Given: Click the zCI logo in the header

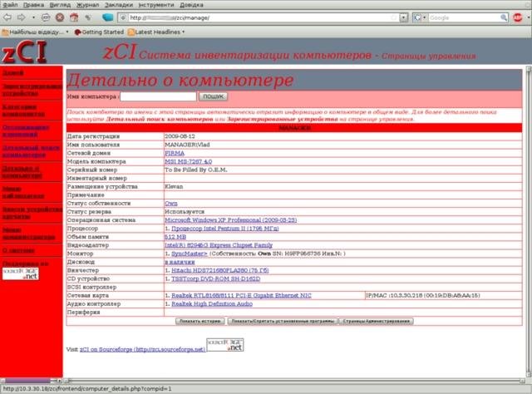Looking at the screenshot, I should [24, 52].
